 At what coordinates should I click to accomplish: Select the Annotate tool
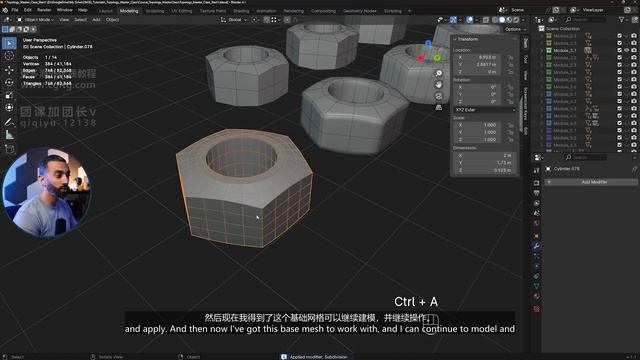(x=9, y=122)
